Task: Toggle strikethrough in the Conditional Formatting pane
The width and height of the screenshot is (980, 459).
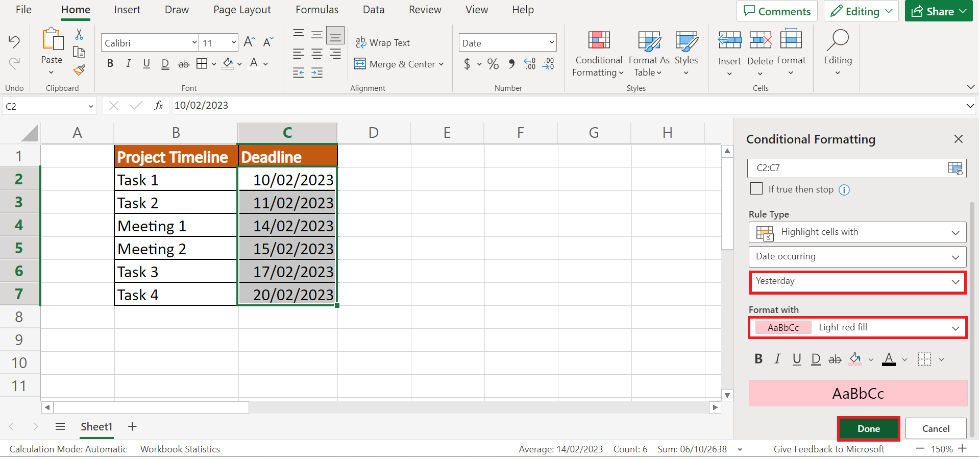Action: coord(835,359)
